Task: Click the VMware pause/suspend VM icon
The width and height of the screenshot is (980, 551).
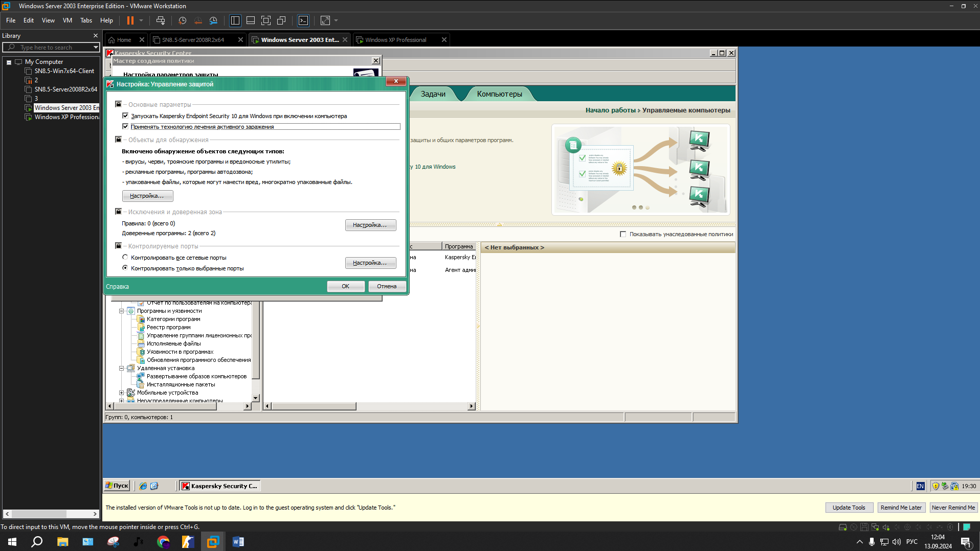Action: (130, 20)
